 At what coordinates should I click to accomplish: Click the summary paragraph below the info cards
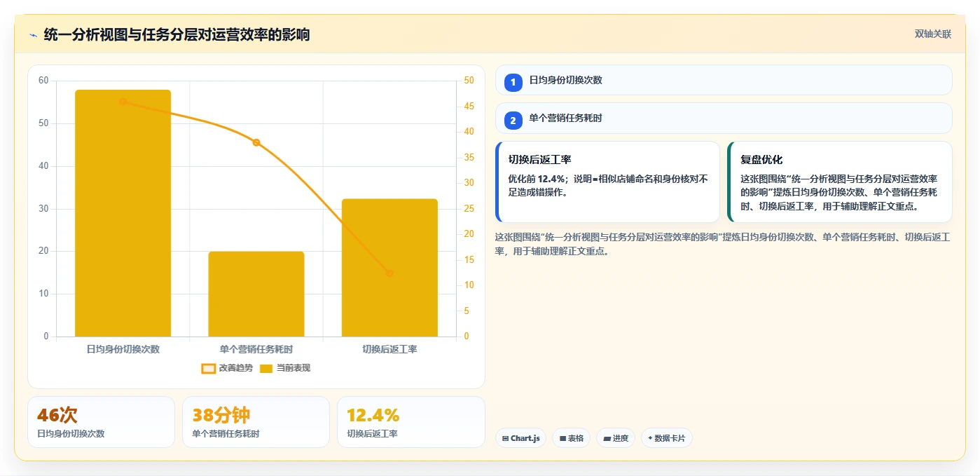[722, 244]
